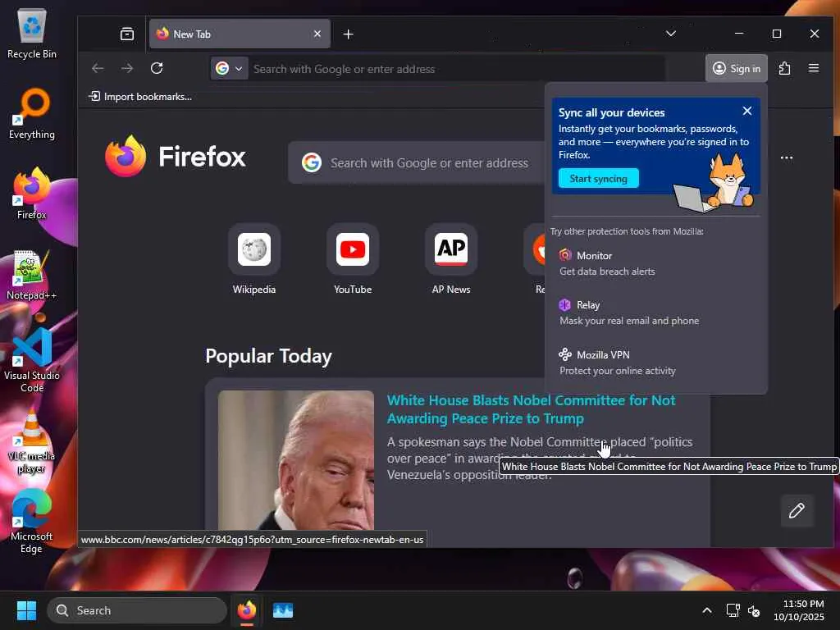Viewport: 840px width, 630px height.
Task: Click the blue app icon on taskbar
Action: pyautogui.click(x=283, y=610)
